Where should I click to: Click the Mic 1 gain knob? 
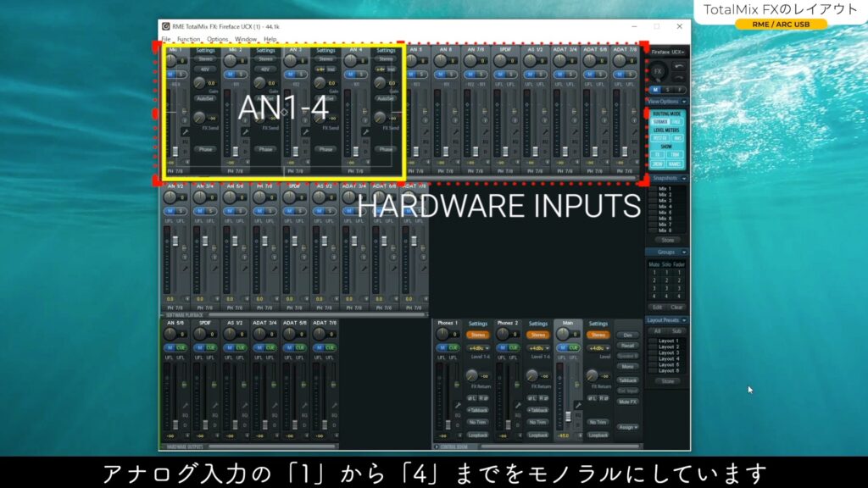[x=199, y=83]
